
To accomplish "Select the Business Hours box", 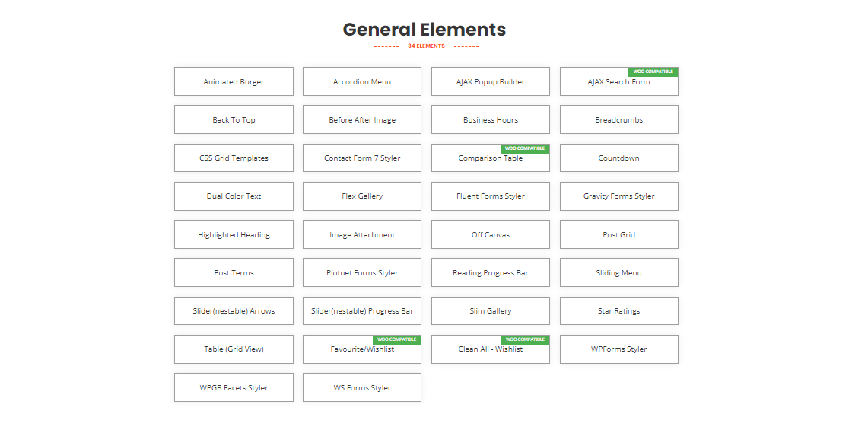I will [x=491, y=119].
